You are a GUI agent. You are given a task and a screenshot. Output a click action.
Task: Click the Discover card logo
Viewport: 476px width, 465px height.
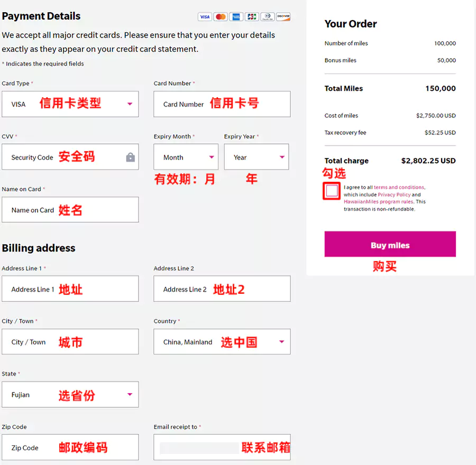point(283,17)
